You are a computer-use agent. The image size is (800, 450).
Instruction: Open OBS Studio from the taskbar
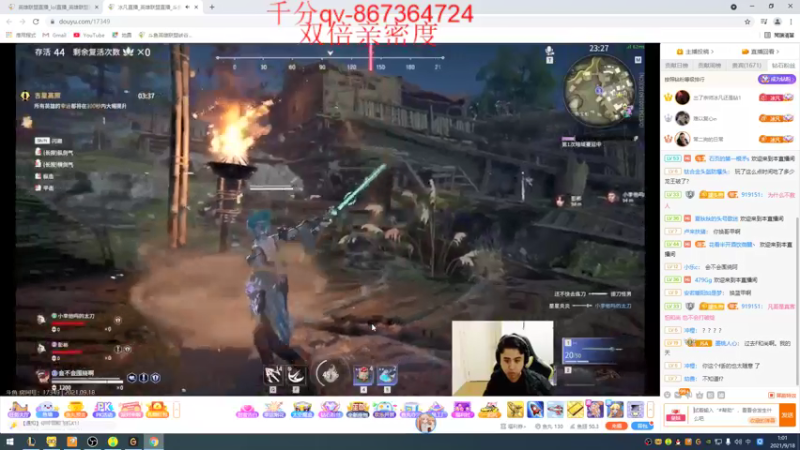(x=92, y=442)
